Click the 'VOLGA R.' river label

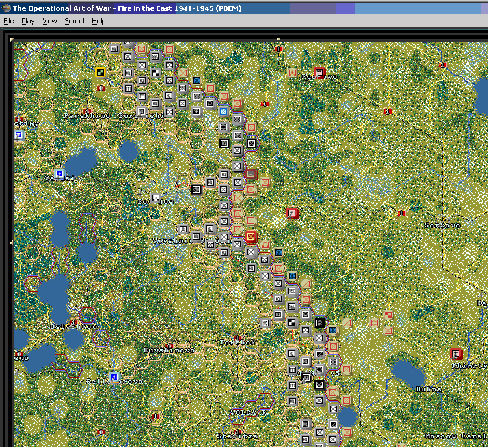(249, 412)
